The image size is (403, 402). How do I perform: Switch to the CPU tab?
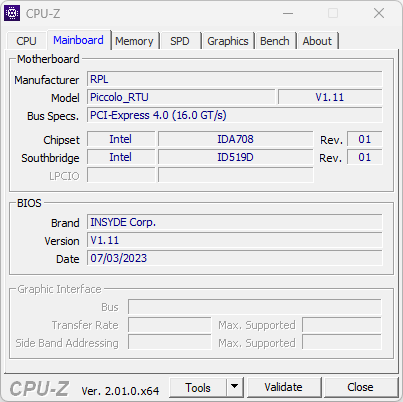point(26,41)
